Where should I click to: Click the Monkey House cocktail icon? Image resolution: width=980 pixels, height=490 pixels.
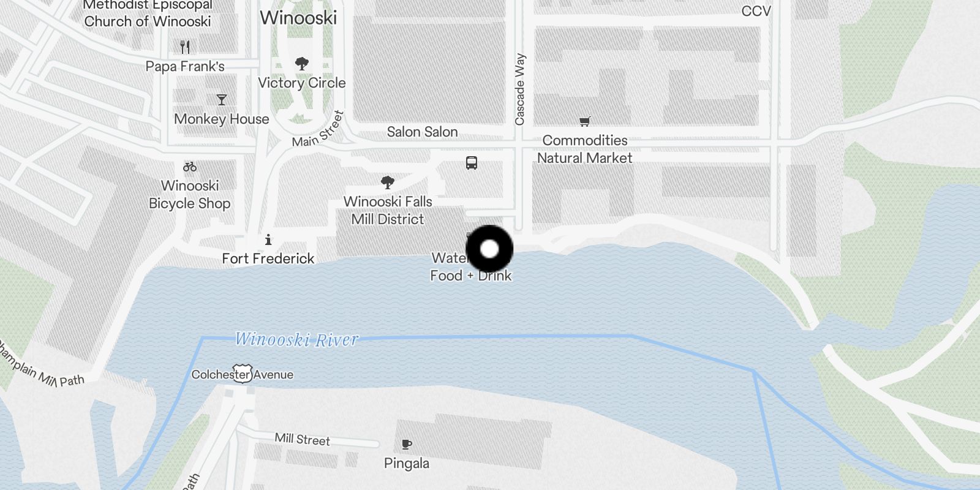click(222, 100)
